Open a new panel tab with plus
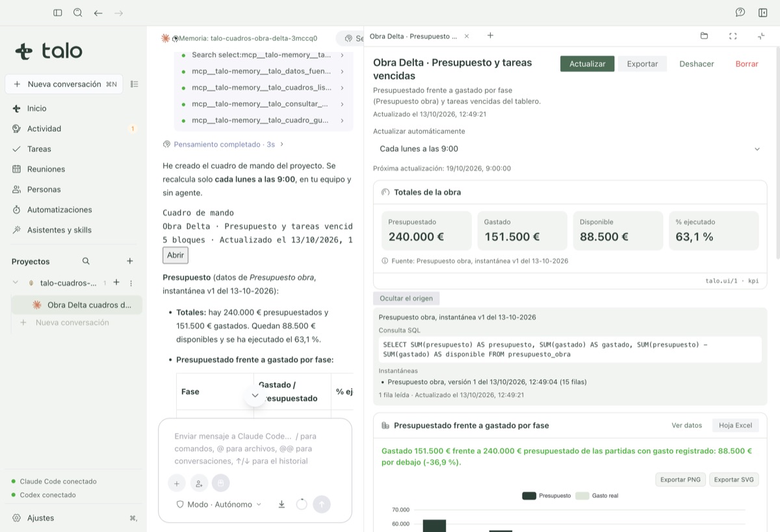Image resolution: width=780 pixels, height=532 pixels. click(x=490, y=36)
